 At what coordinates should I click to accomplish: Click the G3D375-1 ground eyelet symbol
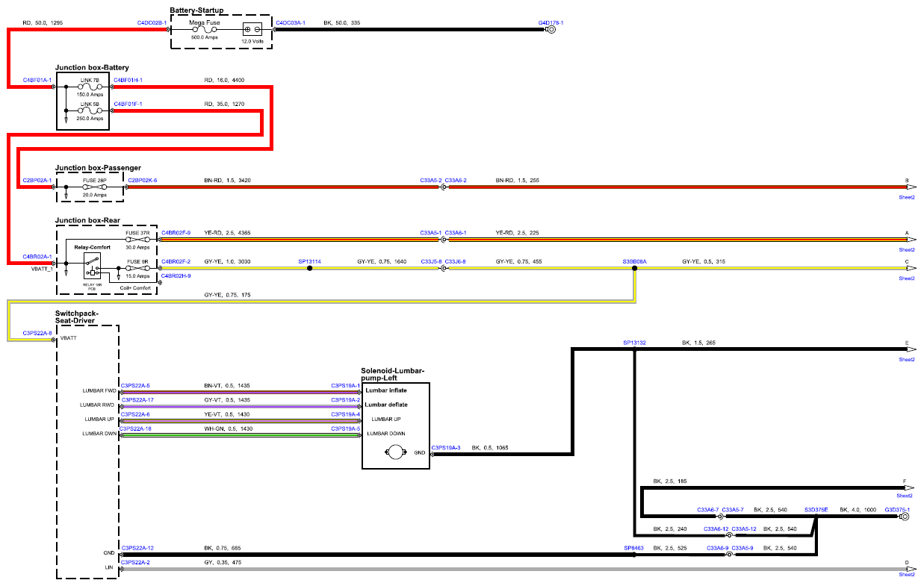tap(905, 516)
